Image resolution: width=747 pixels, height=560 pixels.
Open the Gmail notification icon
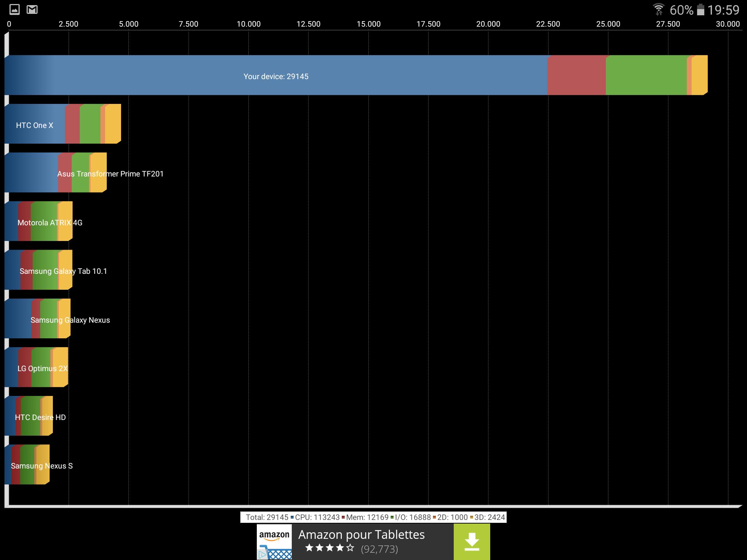tap(32, 9)
